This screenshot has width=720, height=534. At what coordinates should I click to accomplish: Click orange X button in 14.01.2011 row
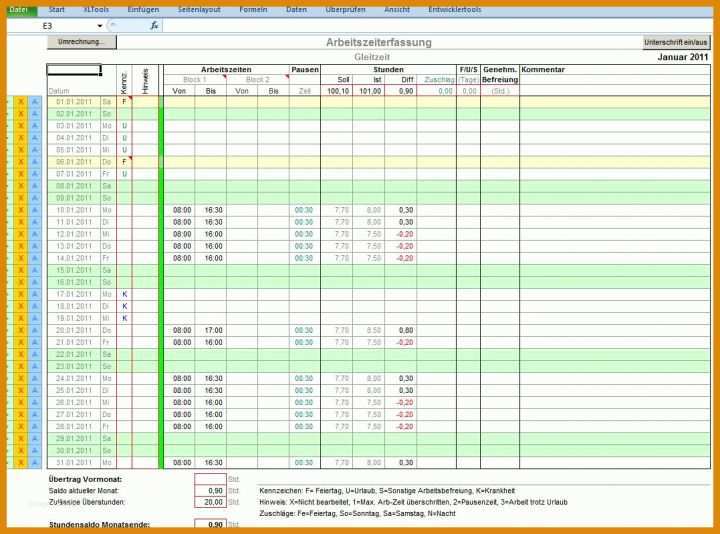(x=21, y=258)
